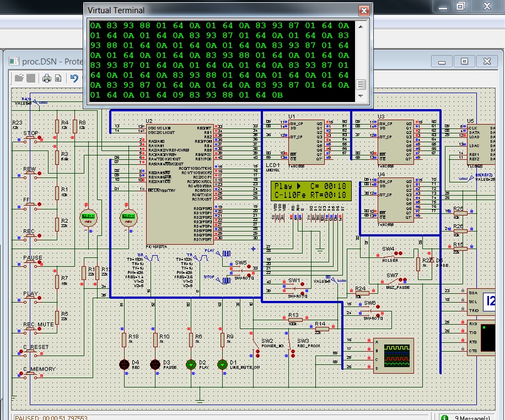
Task: Select resistor R9 above D1 LED
Action: point(222,340)
